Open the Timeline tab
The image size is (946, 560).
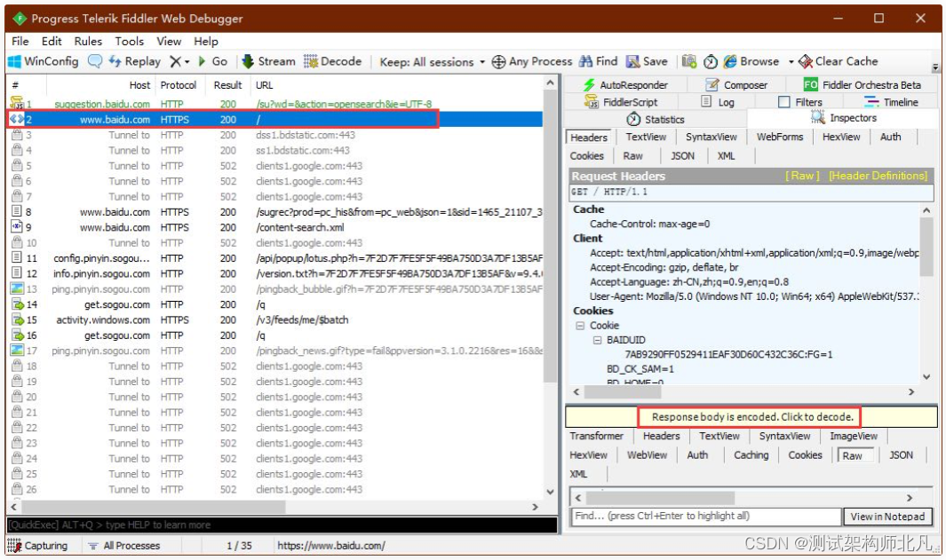point(891,102)
